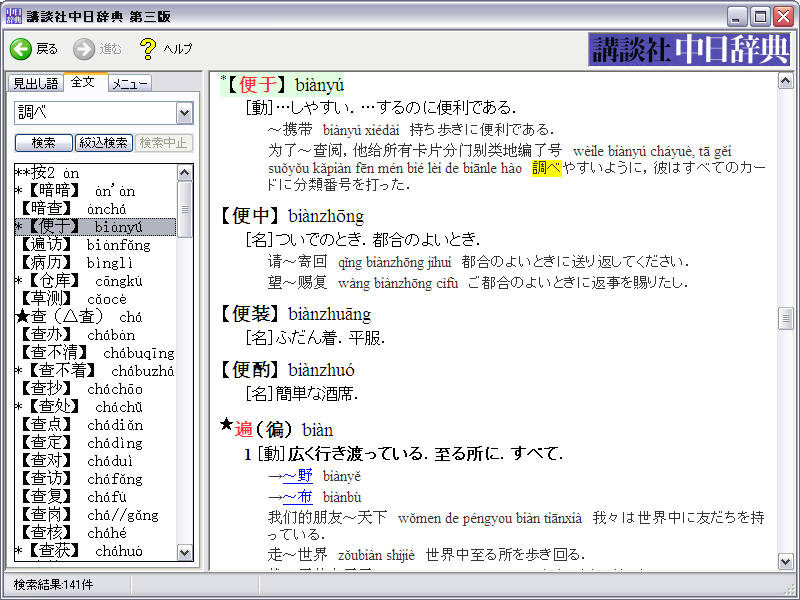Click the 講談社中日辞典 logo banner
800x600 pixels.
click(x=689, y=49)
